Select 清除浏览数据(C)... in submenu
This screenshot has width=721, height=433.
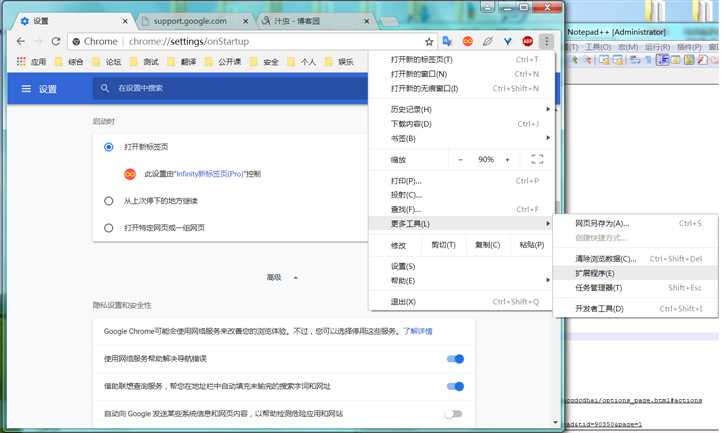pos(635,259)
